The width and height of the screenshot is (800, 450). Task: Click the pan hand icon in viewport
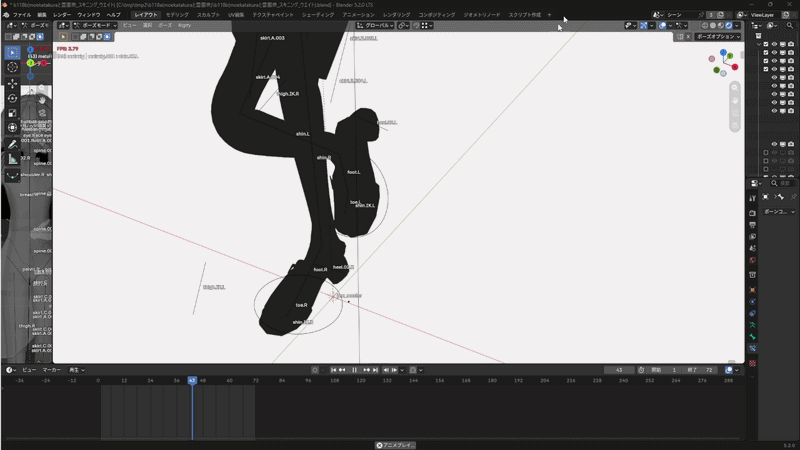click(735, 101)
